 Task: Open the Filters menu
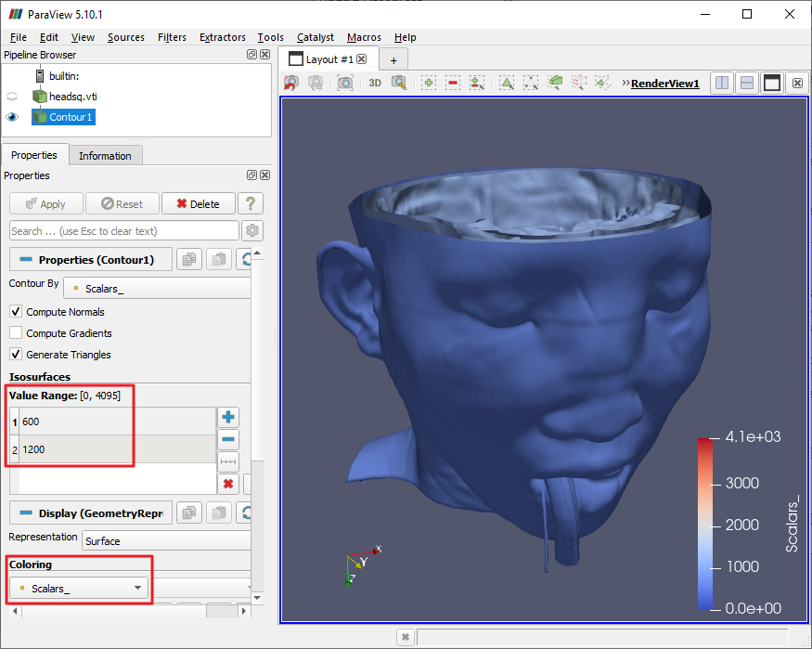tap(172, 37)
